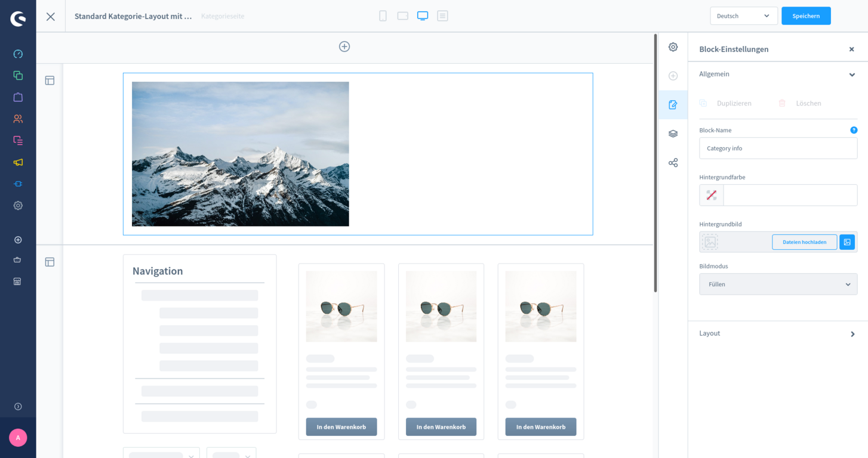The height and width of the screenshot is (458, 868).
Task: Click the second product's 'In den Warenkorb' button
Action: tap(441, 427)
